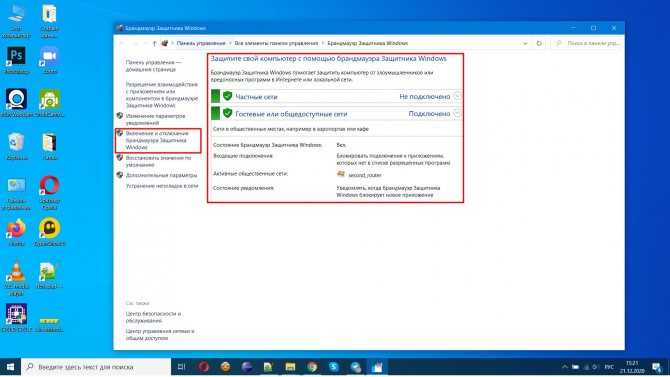Click the refresh button beside address bar
The image size is (670, 377).
[x=539, y=43]
